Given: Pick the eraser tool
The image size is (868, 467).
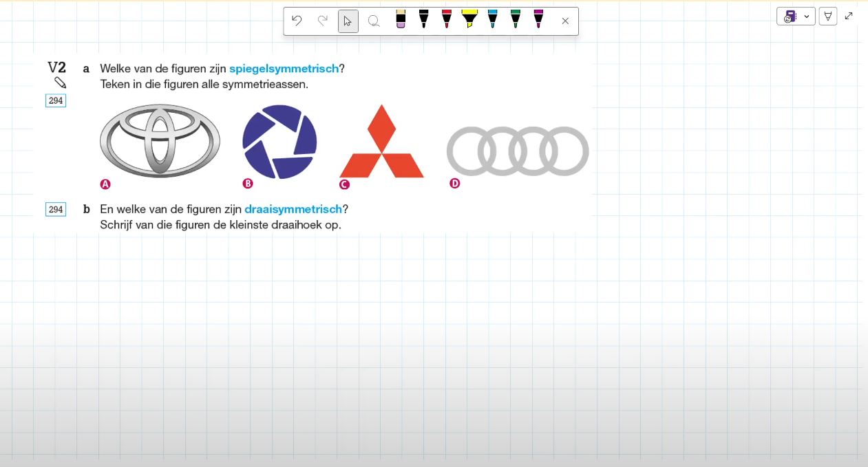Looking at the screenshot, I should 401,19.
